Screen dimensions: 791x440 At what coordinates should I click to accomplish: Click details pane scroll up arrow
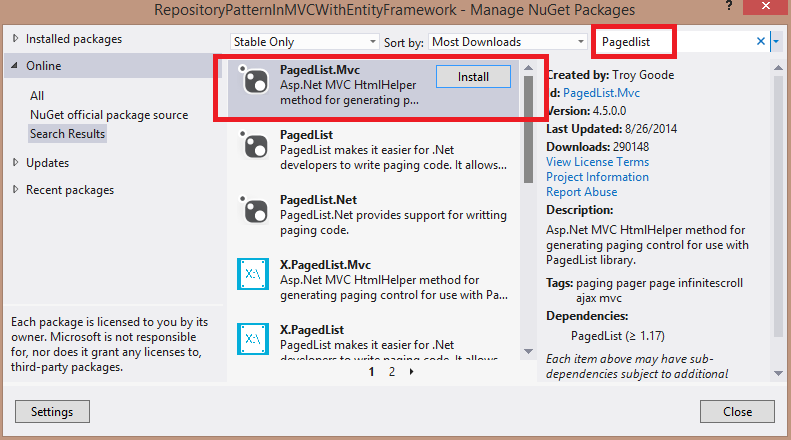778,68
